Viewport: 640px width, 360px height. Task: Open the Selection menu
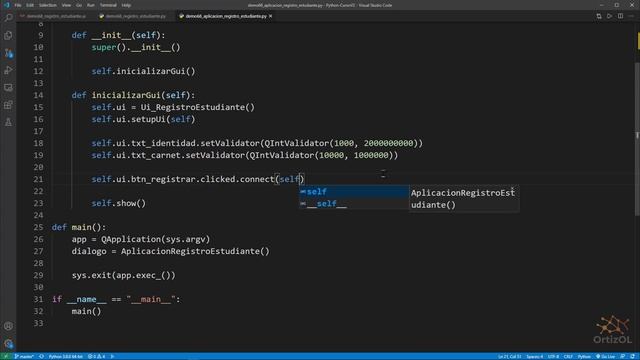click(x=48, y=5)
